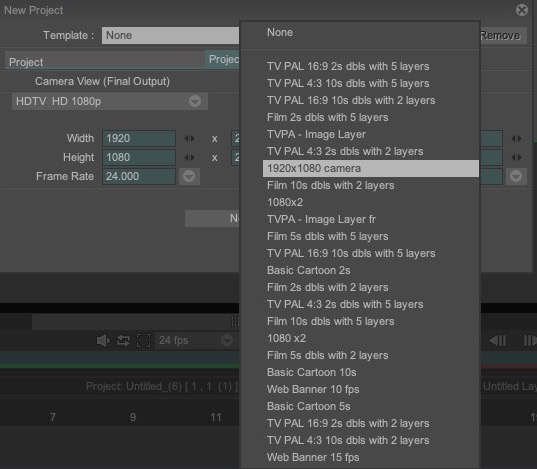The height and width of the screenshot is (469, 537).
Task: Click frame 9 on the timeline ruler
Action: 133,417
